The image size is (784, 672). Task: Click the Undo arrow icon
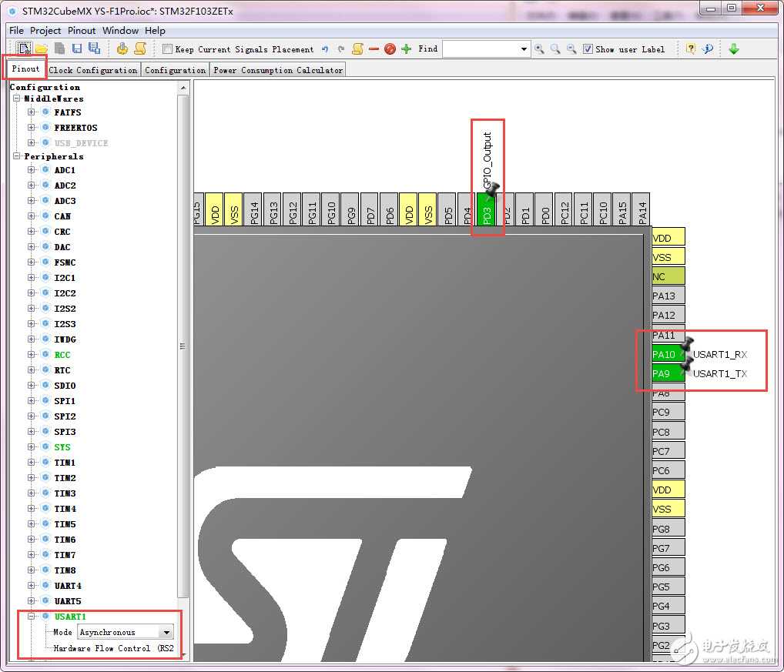(325, 49)
